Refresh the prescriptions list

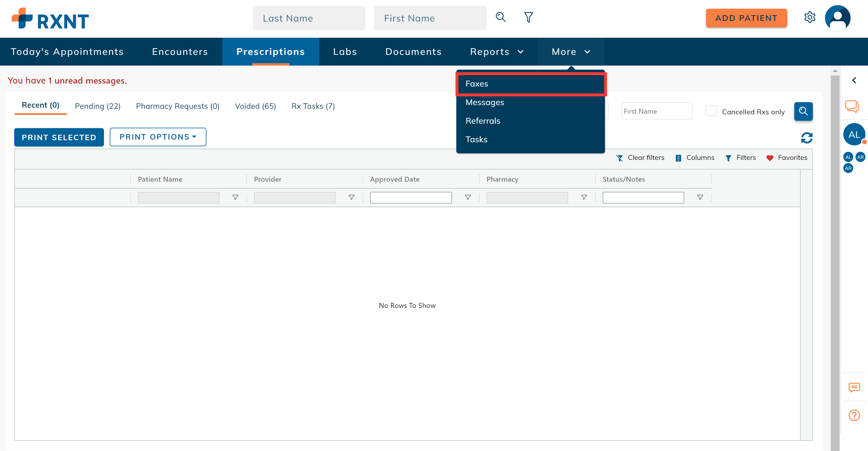[807, 138]
